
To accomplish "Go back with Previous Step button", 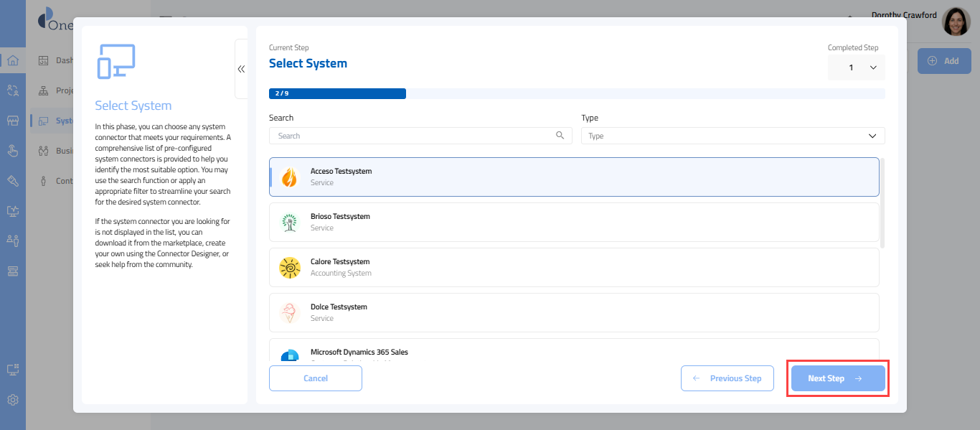I will [727, 378].
